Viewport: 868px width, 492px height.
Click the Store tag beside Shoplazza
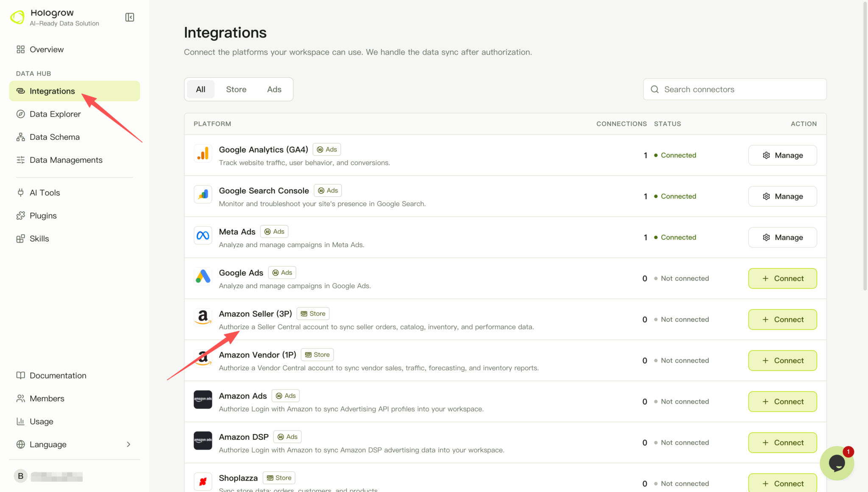[x=279, y=478]
